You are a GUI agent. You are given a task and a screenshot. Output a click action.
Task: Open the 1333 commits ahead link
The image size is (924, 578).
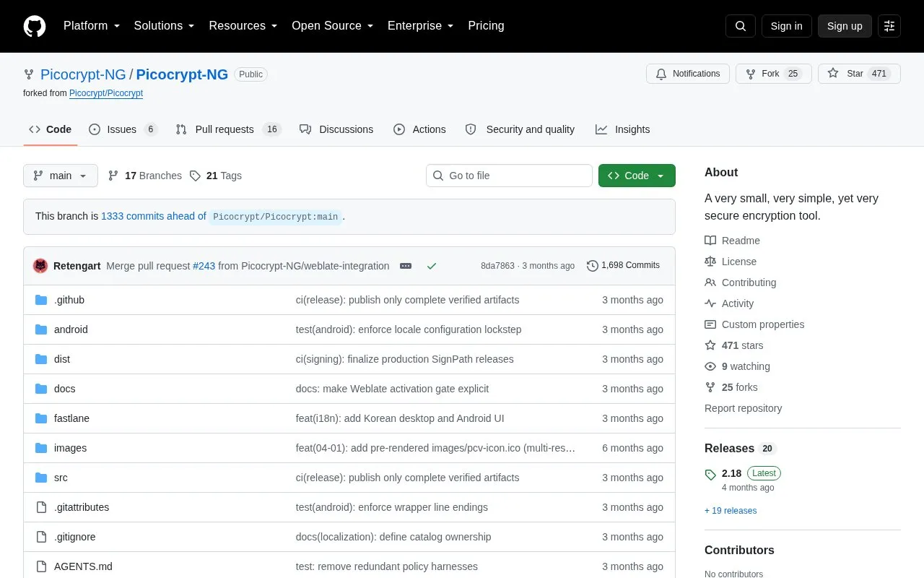154,216
